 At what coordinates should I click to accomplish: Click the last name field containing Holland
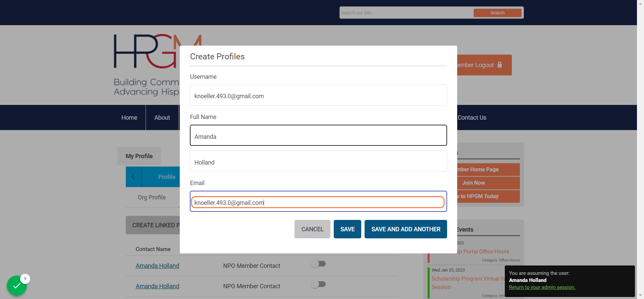pos(318,161)
